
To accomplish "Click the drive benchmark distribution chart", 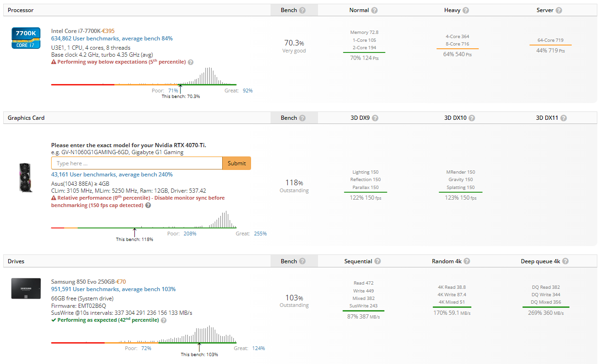I will point(144,335).
